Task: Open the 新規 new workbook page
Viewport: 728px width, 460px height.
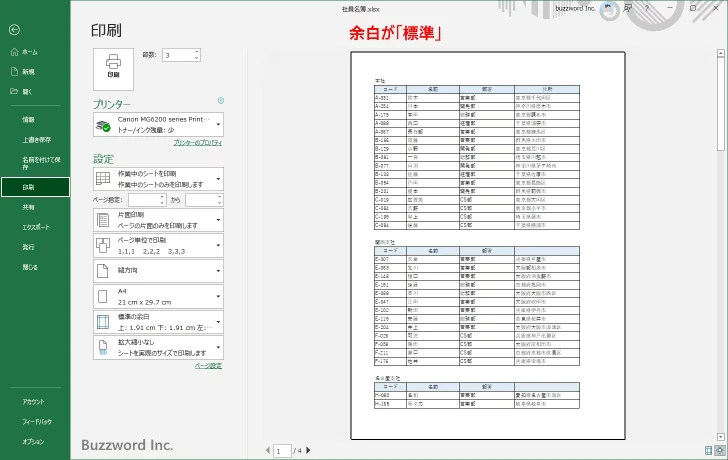Action: tap(23, 72)
